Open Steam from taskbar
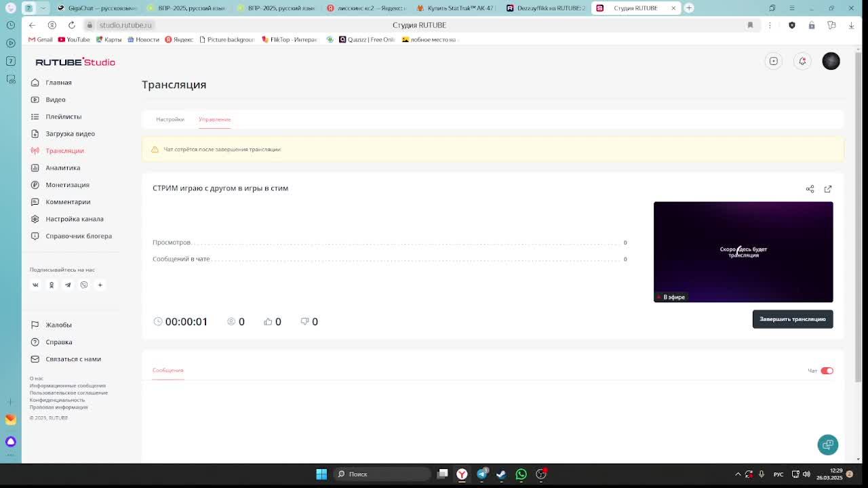Image resolution: width=868 pixels, height=488 pixels. click(x=501, y=474)
